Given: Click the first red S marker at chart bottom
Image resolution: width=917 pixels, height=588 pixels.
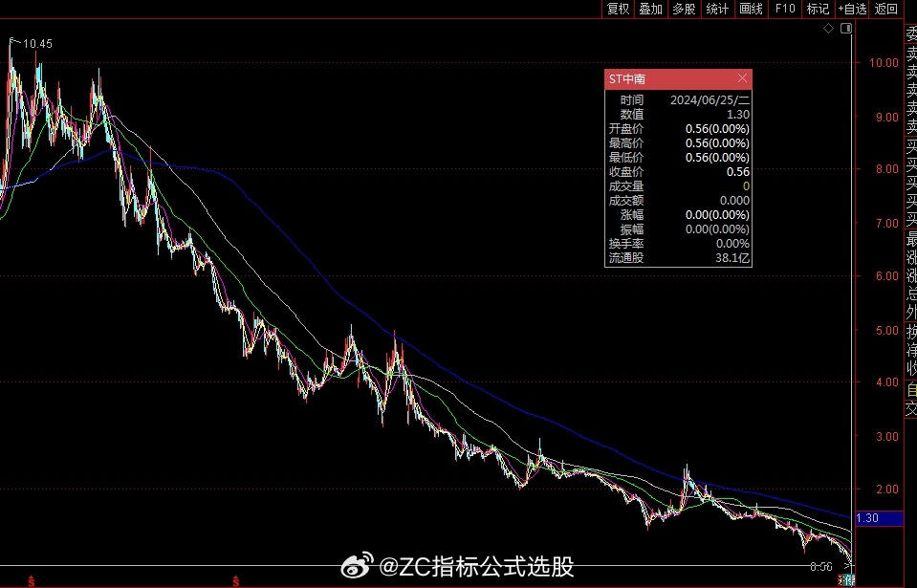Looking at the screenshot, I should click(31, 581).
